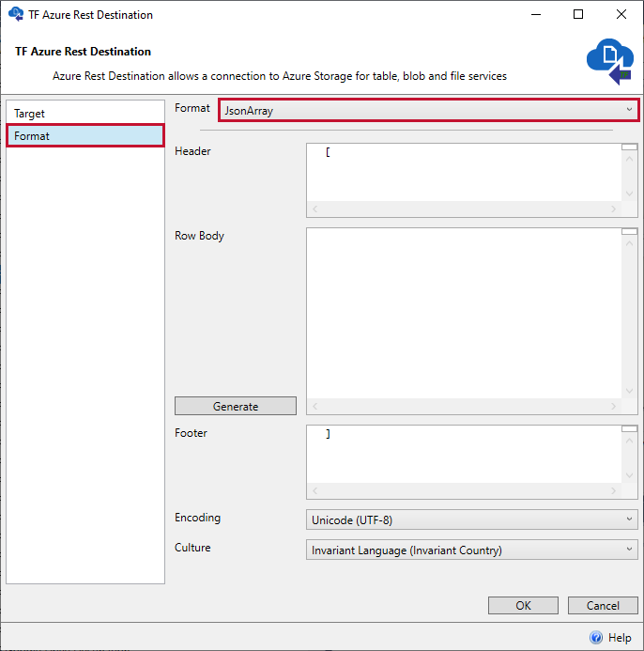Select the Format page in left list

[85, 136]
